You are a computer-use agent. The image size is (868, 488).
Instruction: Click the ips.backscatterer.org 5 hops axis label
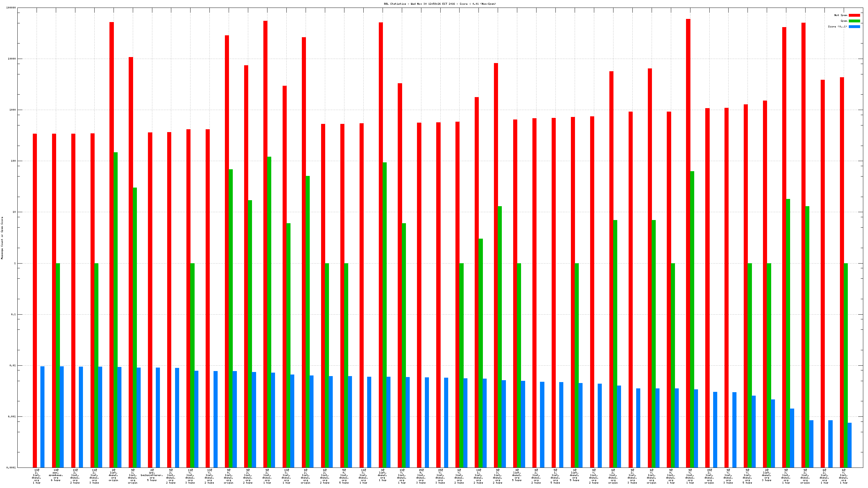152,475
